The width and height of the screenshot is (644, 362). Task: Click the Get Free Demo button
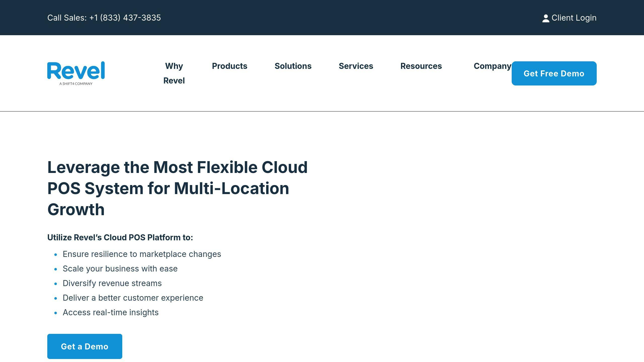coord(554,73)
